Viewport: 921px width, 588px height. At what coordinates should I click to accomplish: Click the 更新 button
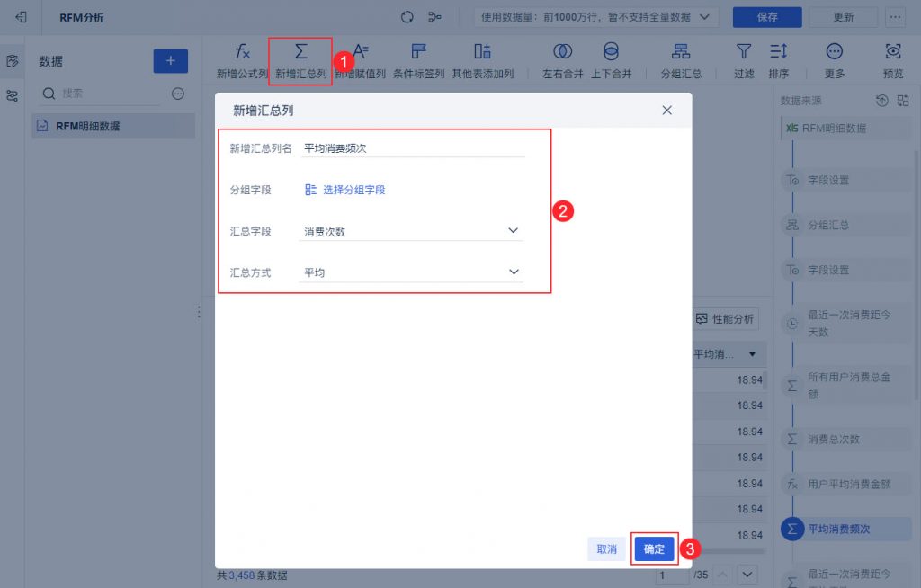click(x=843, y=17)
